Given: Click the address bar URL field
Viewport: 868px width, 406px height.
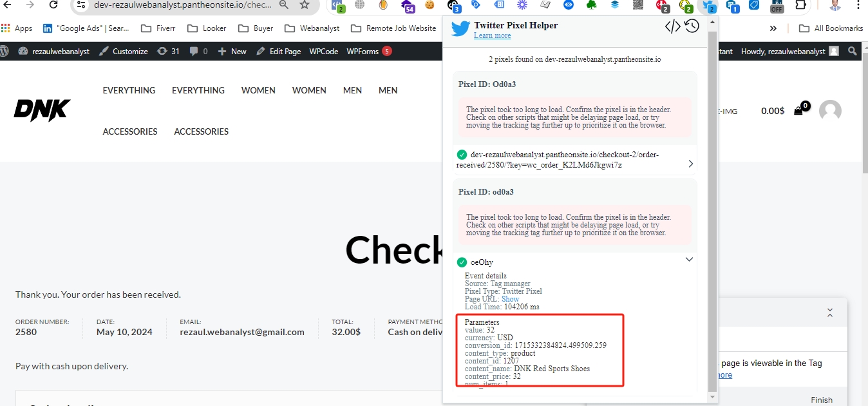Looking at the screenshot, I should [x=184, y=5].
